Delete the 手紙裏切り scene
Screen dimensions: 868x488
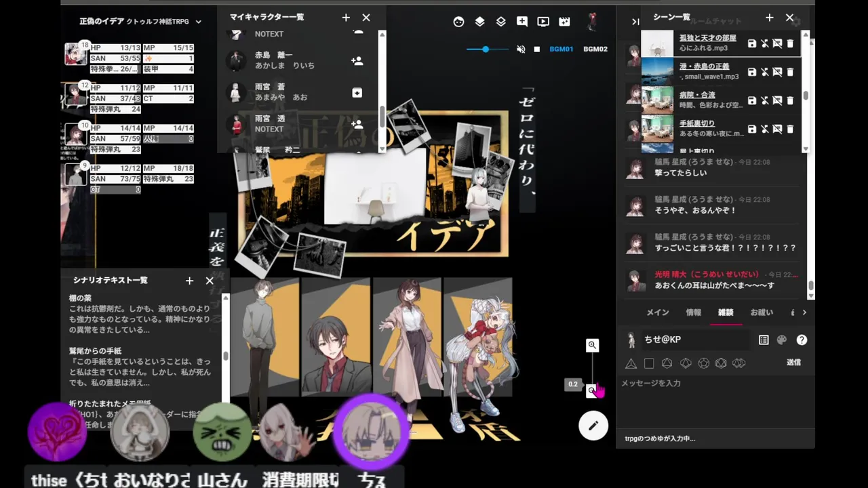790,129
